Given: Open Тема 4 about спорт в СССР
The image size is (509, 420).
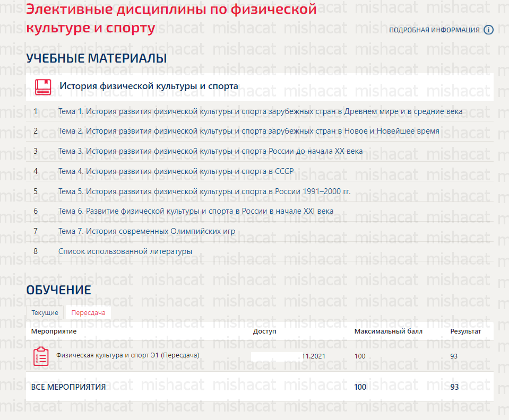Looking at the screenshot, I should (176, 171).
